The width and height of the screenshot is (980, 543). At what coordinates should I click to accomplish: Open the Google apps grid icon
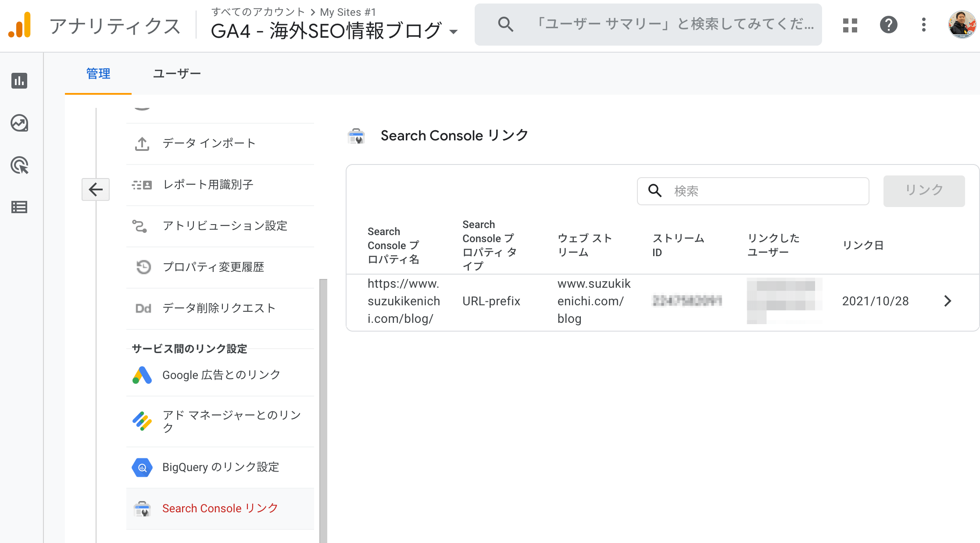point(850,25)
